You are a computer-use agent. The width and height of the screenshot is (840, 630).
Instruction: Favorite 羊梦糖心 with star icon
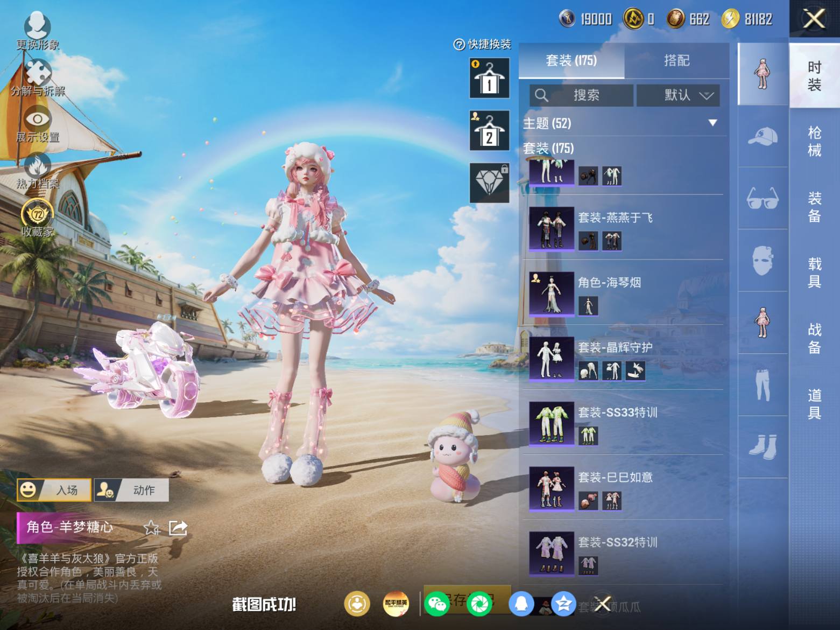151,528
